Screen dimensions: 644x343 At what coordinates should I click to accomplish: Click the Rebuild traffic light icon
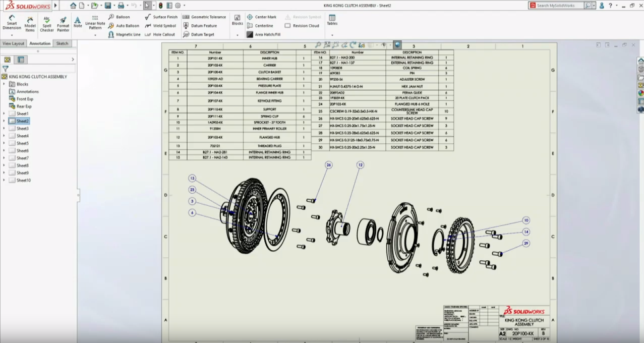coord(160,6)
